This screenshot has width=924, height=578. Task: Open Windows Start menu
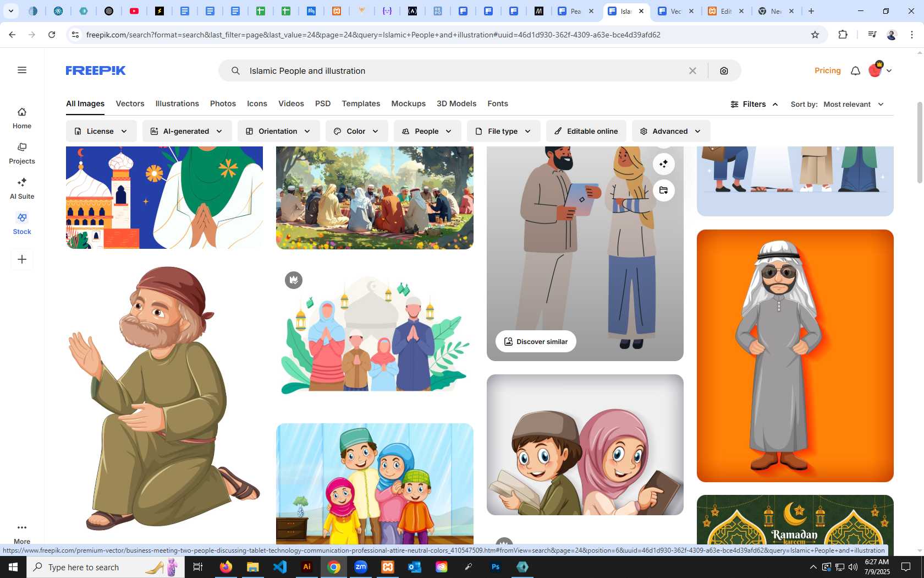tap(13, 567)
